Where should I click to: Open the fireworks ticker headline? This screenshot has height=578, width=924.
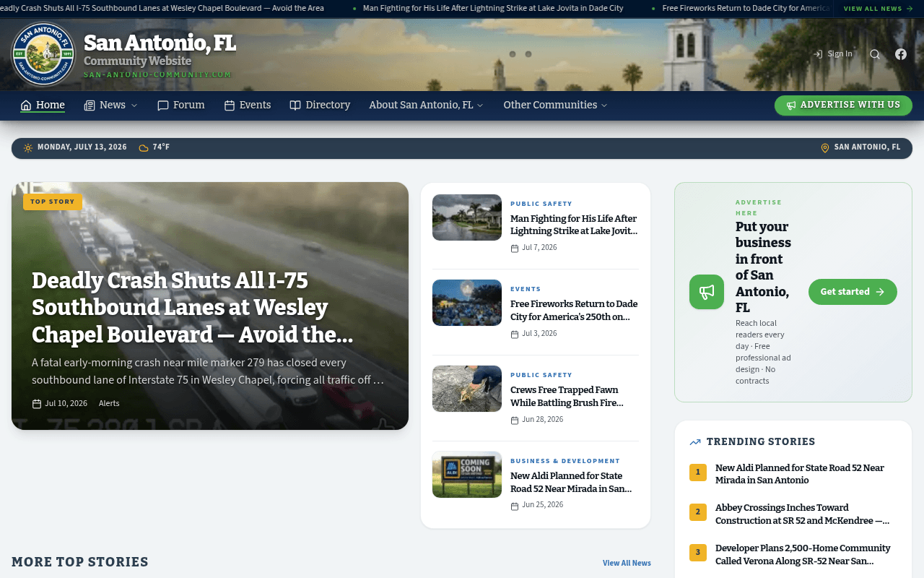(x=746, y=9)
